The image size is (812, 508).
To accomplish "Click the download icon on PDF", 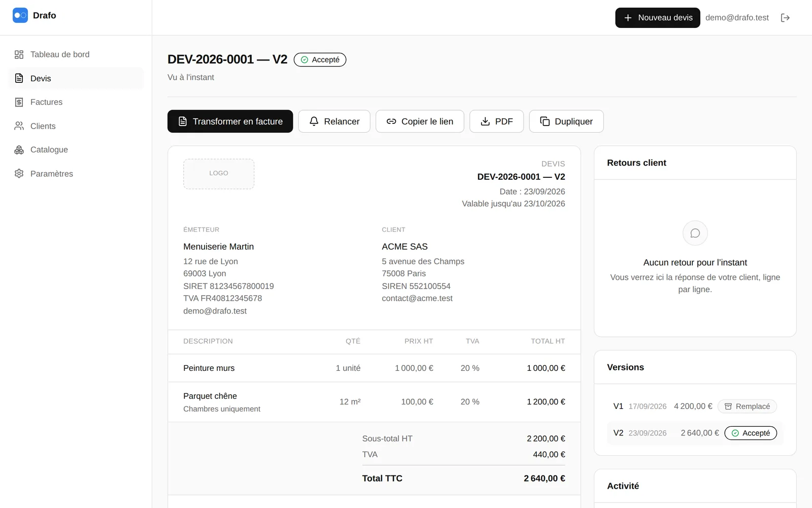I will pyautogui.click(x=485, y=121).
